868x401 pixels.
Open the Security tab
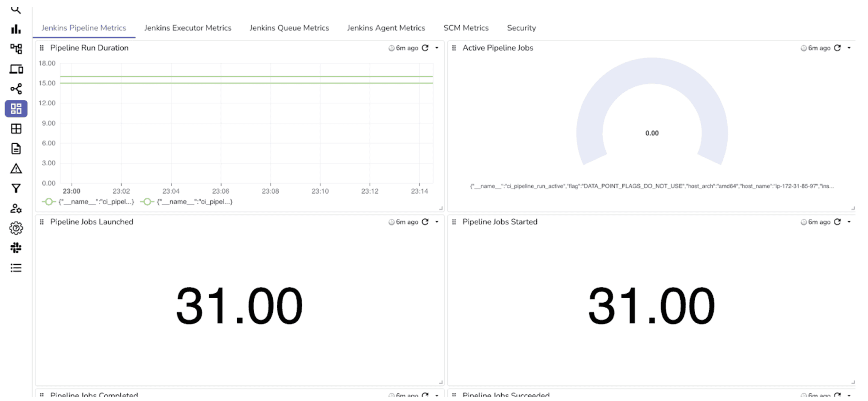(521, 28)
